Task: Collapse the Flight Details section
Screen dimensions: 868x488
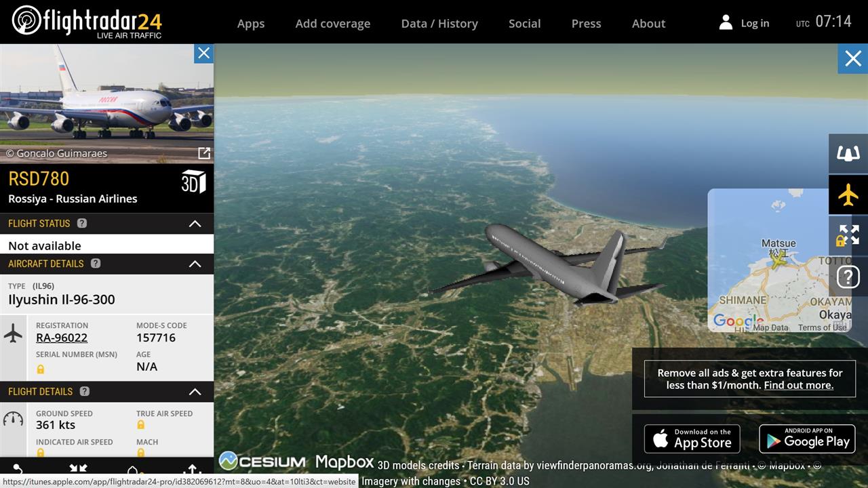Action: pos(195,392)
